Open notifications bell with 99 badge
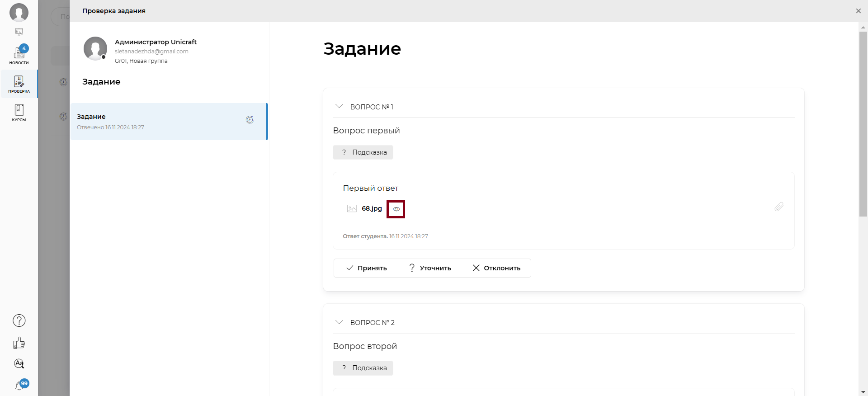The height and width of the screenshot is (396, 868). pyautogui.click(x=21, y=385)
